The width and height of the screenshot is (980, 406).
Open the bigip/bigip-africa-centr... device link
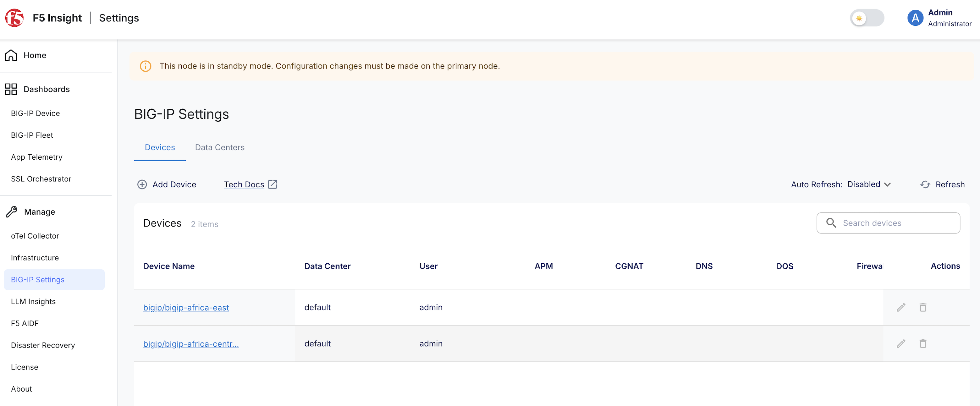(191, 343)
